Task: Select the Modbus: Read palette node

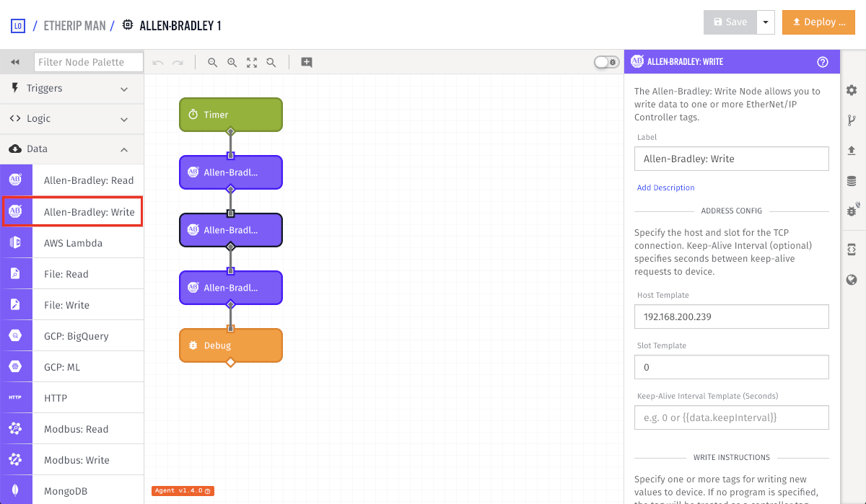Action: [x=72, y=429]
